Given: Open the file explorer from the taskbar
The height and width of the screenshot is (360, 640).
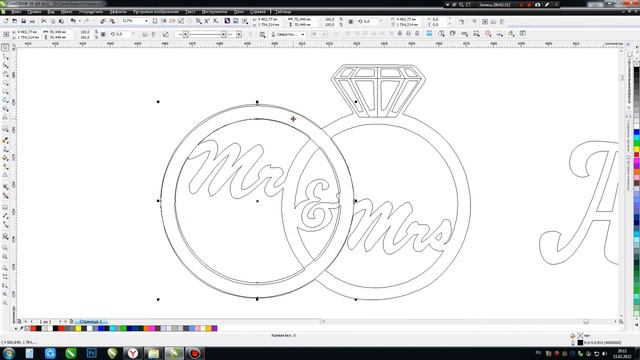Looking at the screenshot, I should 153,353.
